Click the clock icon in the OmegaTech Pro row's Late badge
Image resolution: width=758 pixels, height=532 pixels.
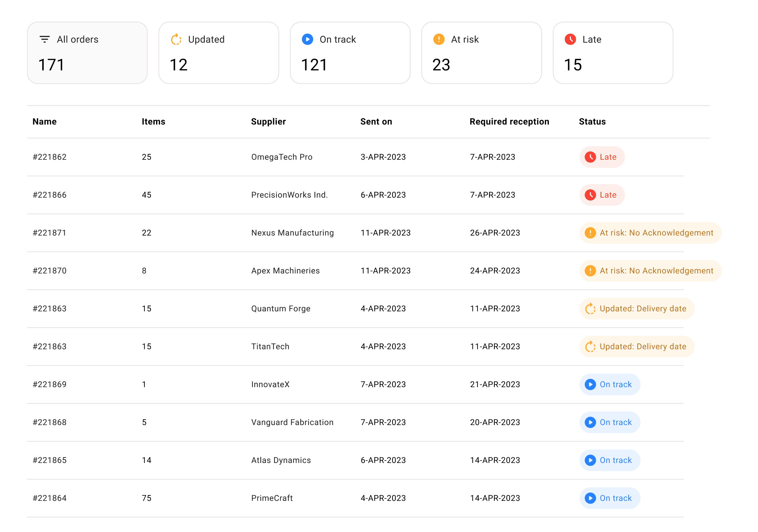pos(590,157)
